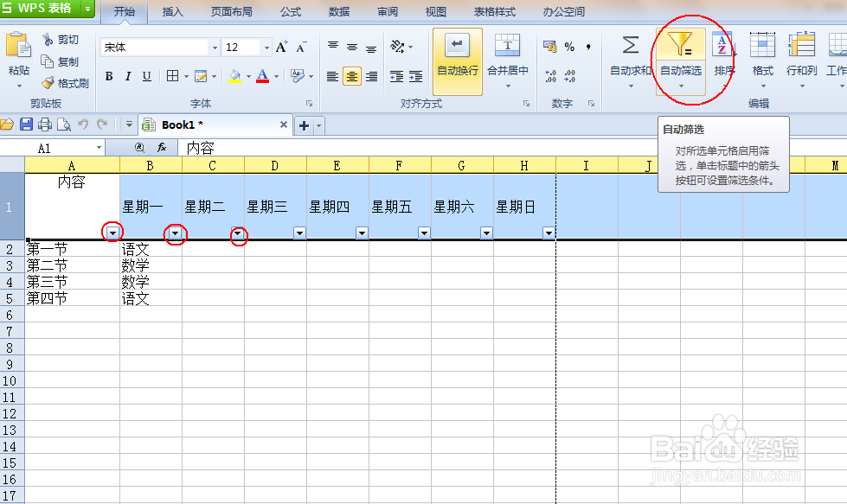
Task: Toggle underline formatting
Action: coord(147,77)
